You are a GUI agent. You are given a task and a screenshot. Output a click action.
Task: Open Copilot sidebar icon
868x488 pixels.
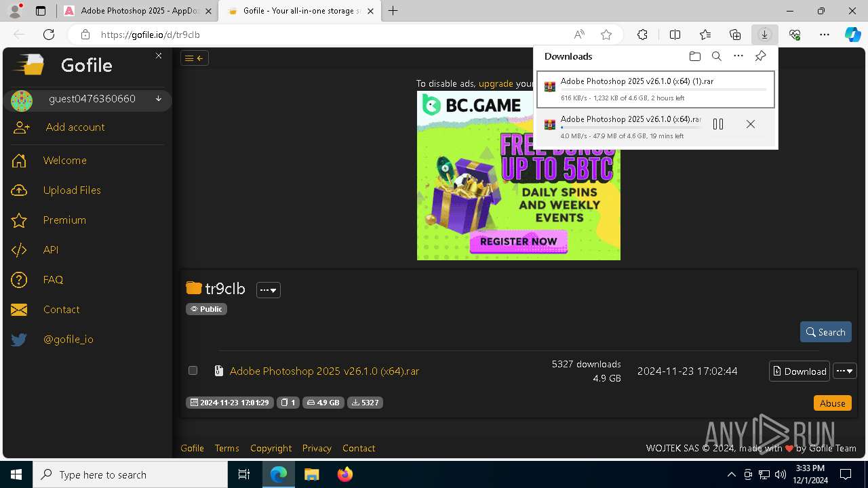[852, 35]
